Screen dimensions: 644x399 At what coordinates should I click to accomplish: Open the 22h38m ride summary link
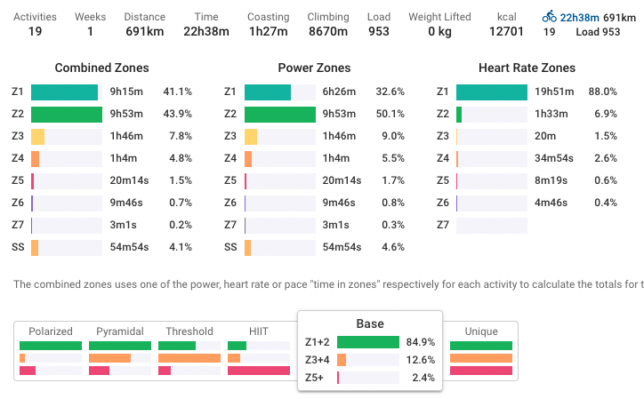click(580, 18)
